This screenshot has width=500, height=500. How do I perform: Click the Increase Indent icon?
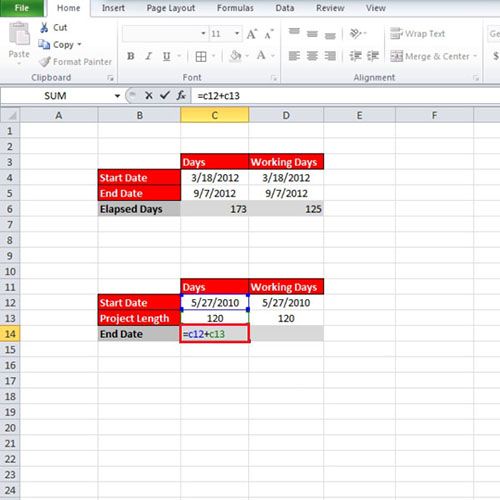point(373,56)
